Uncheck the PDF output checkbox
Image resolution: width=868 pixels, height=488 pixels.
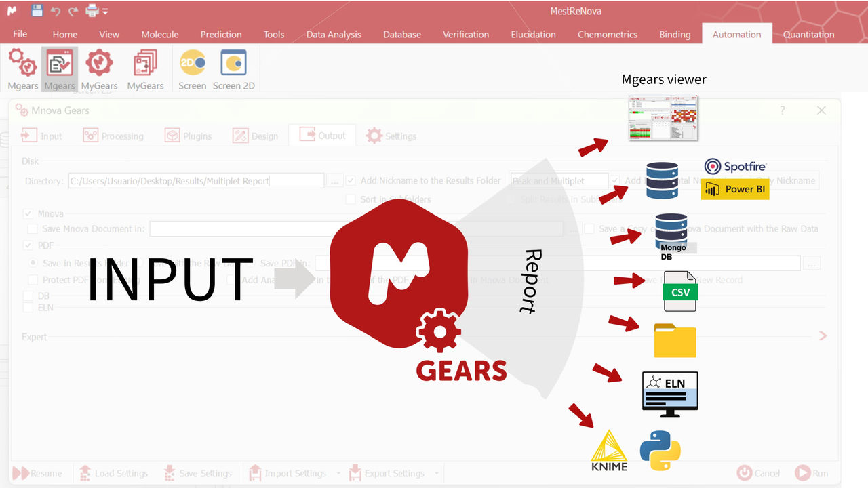(x=28, y=245)
